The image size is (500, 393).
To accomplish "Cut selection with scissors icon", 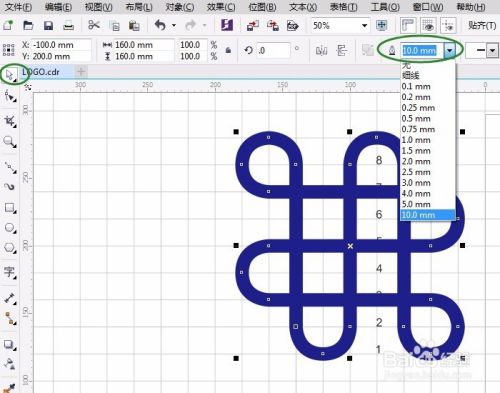I will point(94,25).
